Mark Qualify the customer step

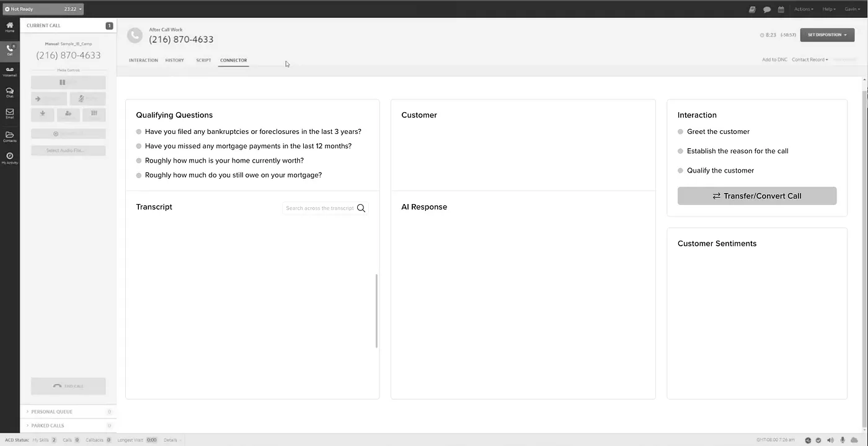[x=681, y=170]
